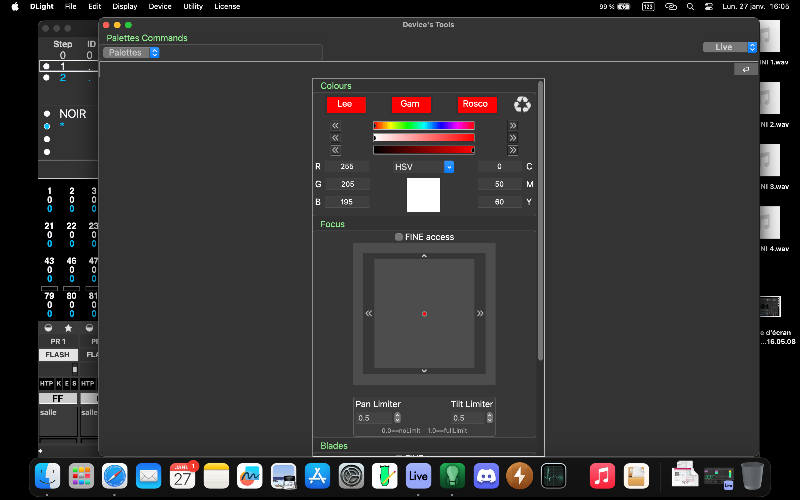Screen dimensions: 800x500
Task: Click the rainbow hue slider bar
Action: (423, 126)
